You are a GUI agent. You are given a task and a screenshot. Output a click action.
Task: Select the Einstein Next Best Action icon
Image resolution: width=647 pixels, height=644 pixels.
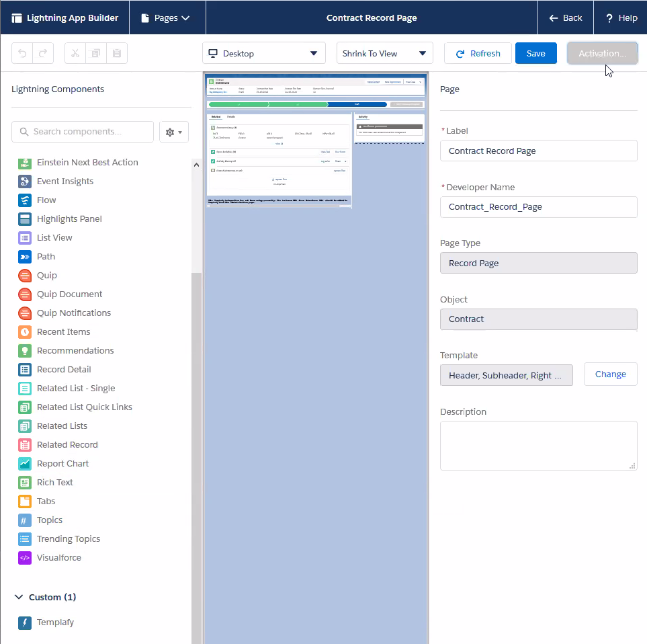click(25, 163)
